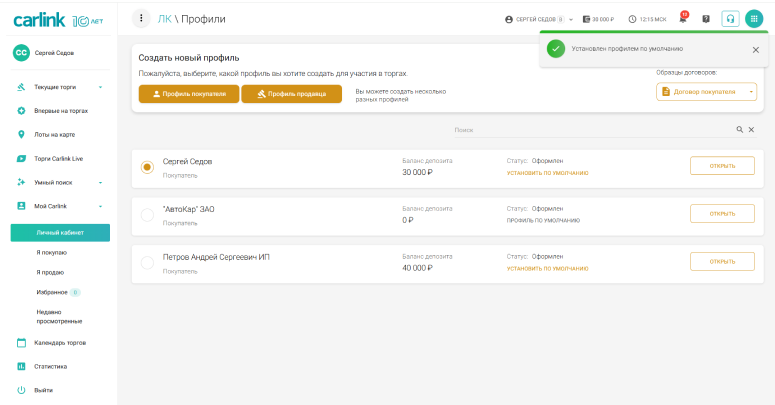
Task: Click the search magnifier icon
Action: pos(740,130)
